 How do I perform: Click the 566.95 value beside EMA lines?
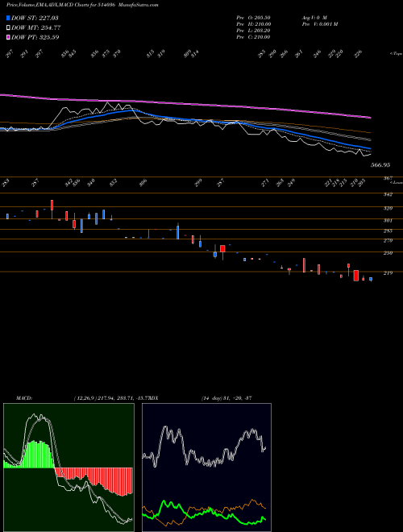pyautogui.click(x=380, y=165)
